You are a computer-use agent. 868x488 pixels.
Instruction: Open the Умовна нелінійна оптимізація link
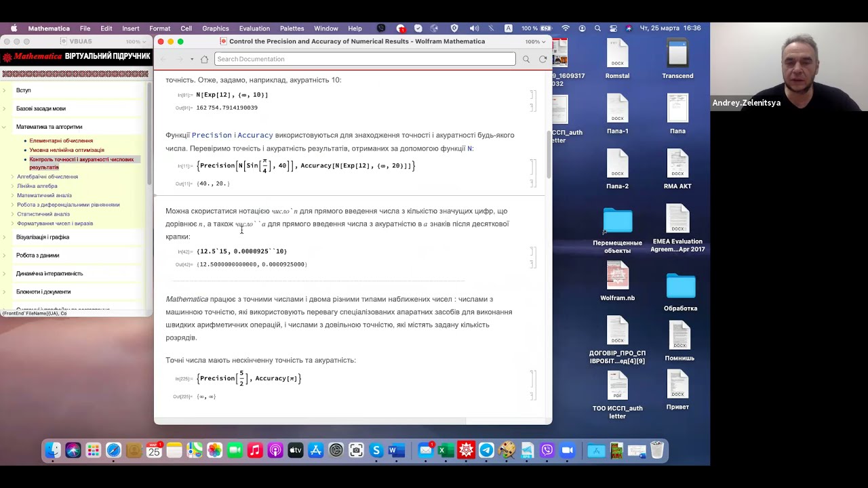[66, 150]
